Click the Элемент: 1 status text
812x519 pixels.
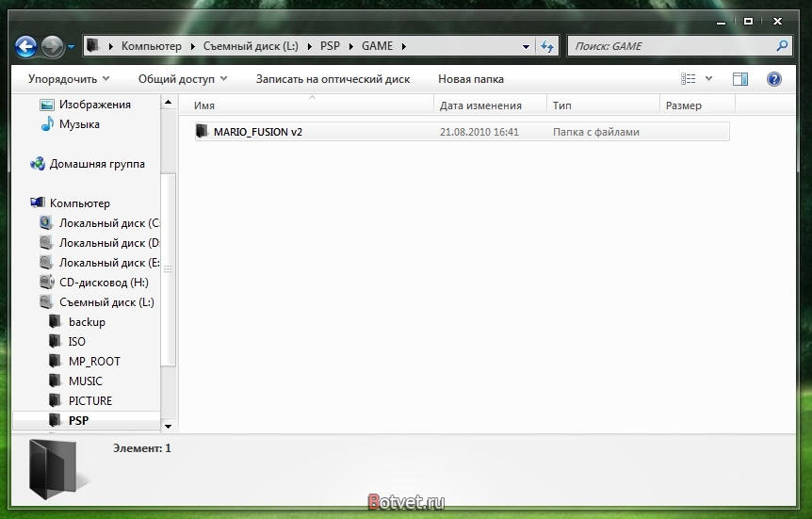142,448
